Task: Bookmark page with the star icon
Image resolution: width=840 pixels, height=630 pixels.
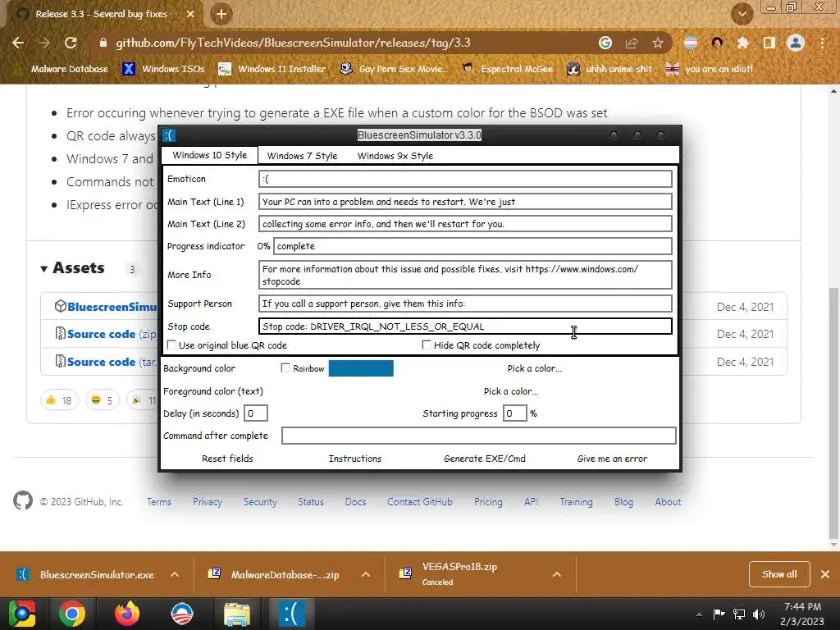Action: (658, 43)
